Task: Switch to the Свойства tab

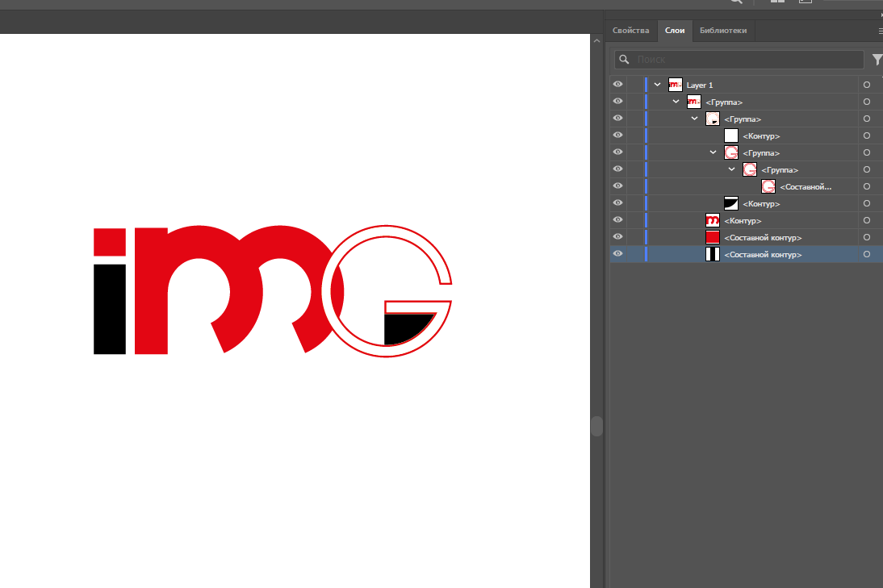Action: [630, 31]
